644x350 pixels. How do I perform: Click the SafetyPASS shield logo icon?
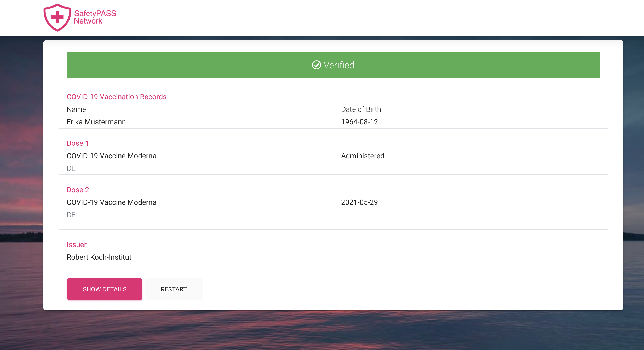click(57, 17)
